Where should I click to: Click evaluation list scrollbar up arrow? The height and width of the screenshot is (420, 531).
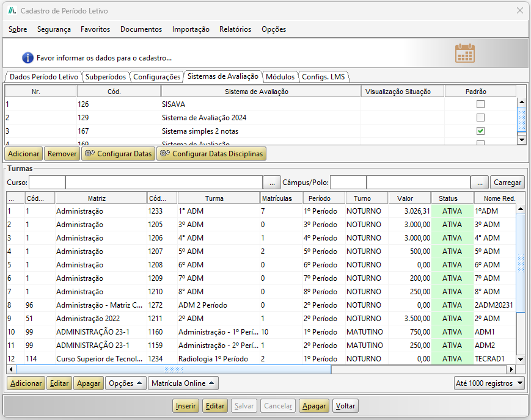(x=521, y=102)
